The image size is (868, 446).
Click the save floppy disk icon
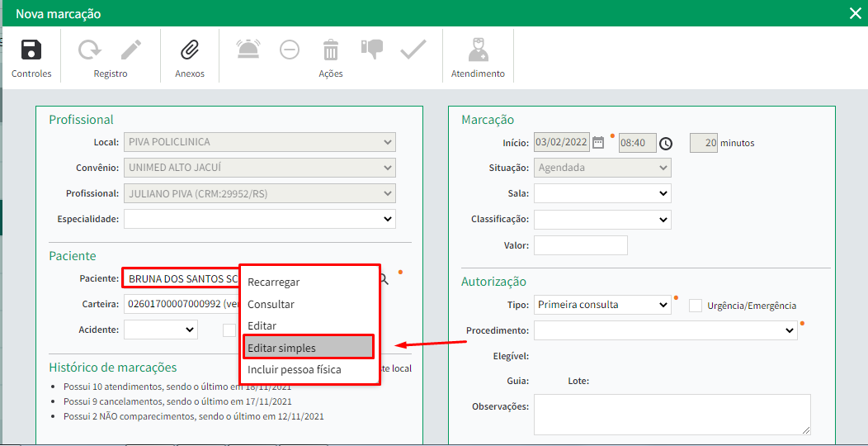31,50
